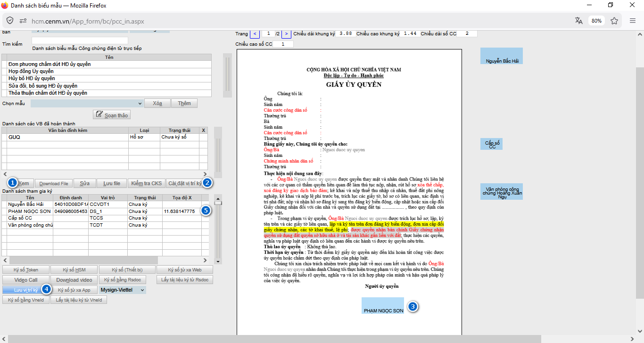Start a Video Call
Viewport: 644px width, 343px height.
[x=26, y=280]
